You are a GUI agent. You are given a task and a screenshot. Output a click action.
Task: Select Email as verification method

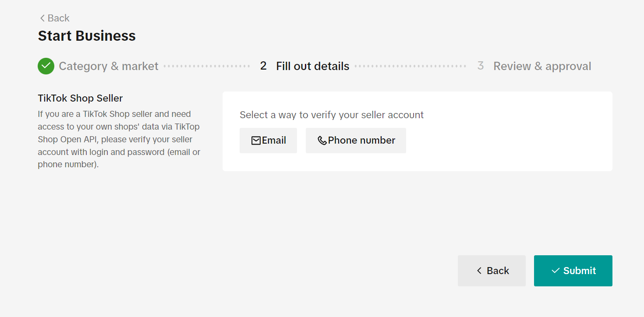pyautogui.click(x=268, y=141)
